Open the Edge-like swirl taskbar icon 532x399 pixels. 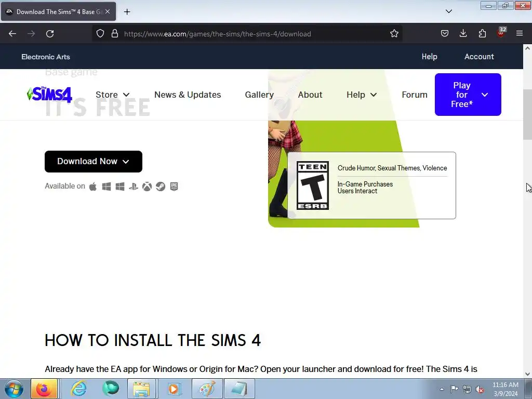click(x=111, y=389)
